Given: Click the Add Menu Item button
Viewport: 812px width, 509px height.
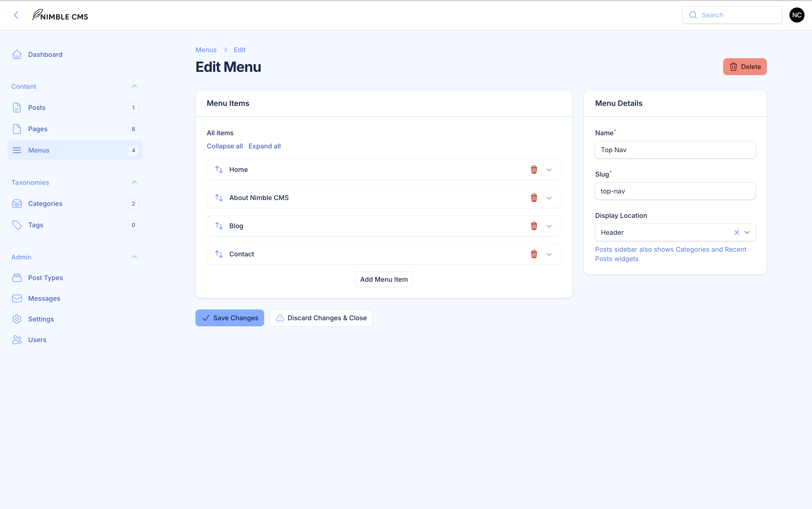Looking at the screenshot, I should [x=384, y=279].
